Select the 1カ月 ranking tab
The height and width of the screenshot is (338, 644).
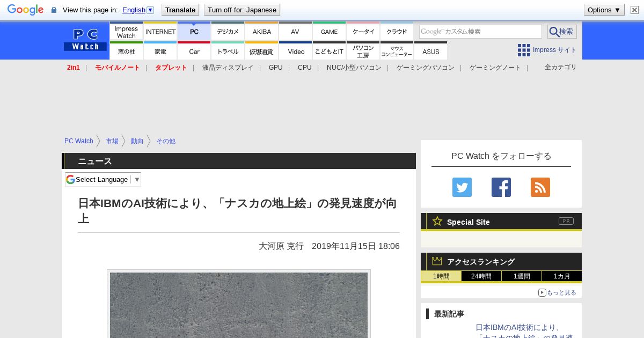(x=561, y=276)
